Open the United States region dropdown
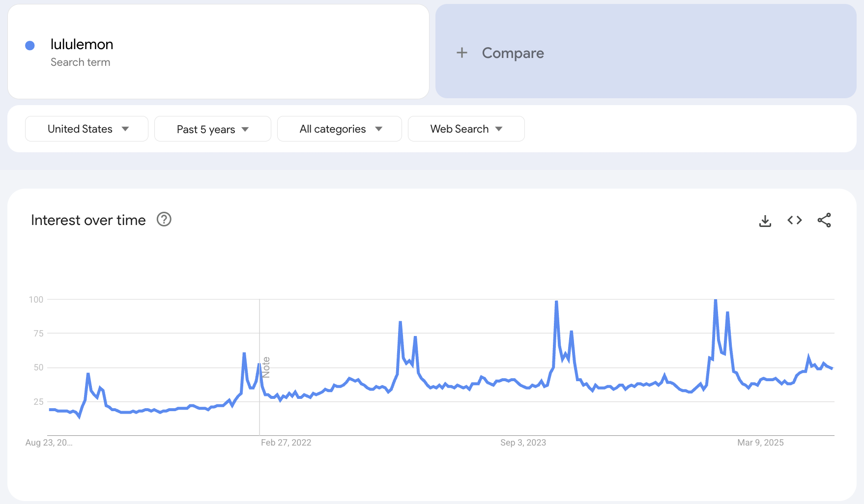 tap(86, 129)
